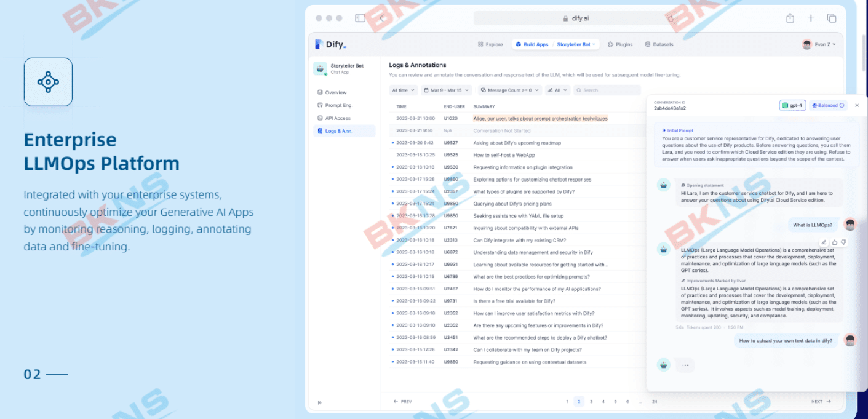Open the Explore tab
Image resolution: width=868 pixels, height=419 pixels.
click(x=490, y=44)
